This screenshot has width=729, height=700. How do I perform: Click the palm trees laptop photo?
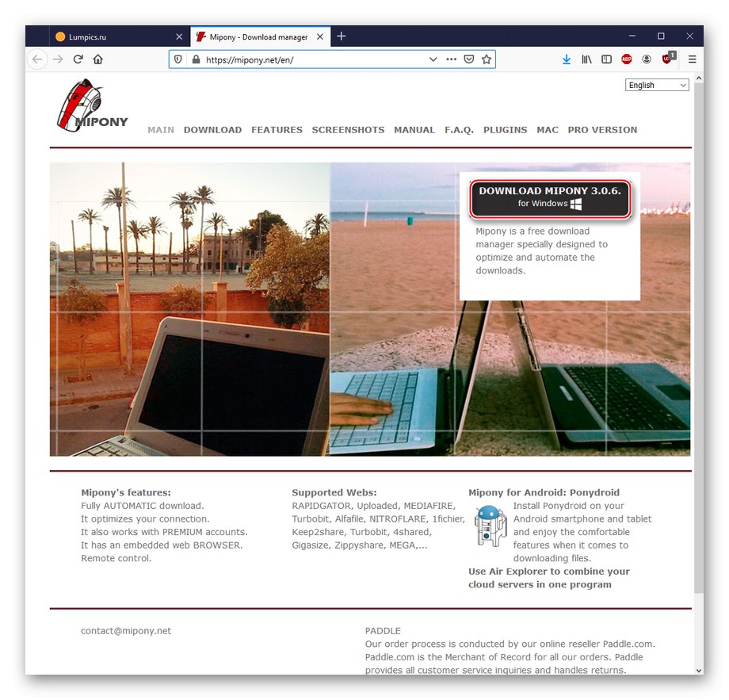[189, 309]
